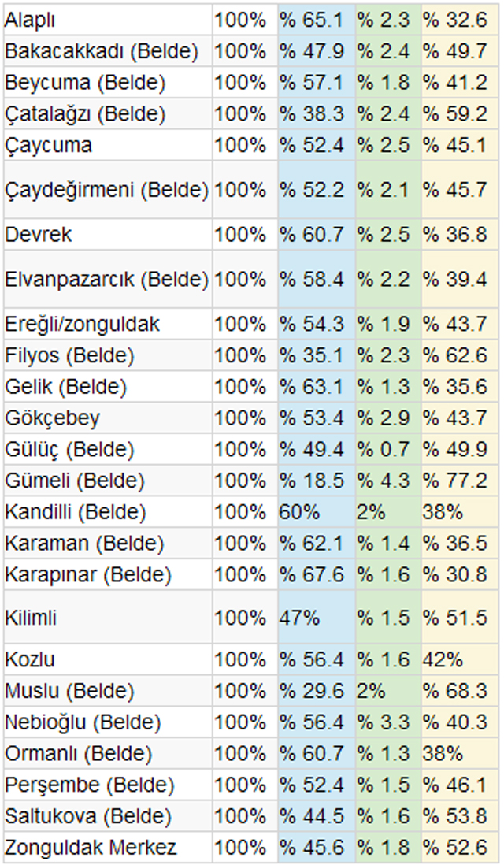This screenshot has height=865, width=504.
Task: Select the Çaydeğirmeni (Belde) cell
Action: 108,190
